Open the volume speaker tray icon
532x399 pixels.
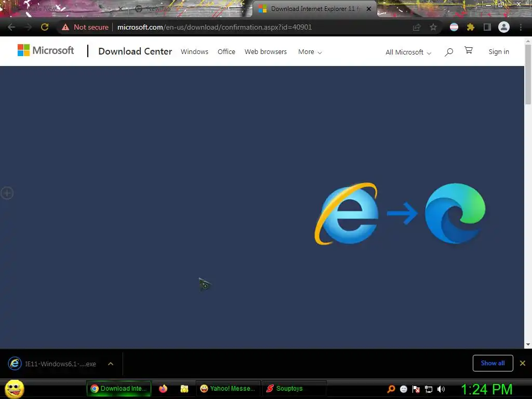pyautogui.click(x=441, y=389)
